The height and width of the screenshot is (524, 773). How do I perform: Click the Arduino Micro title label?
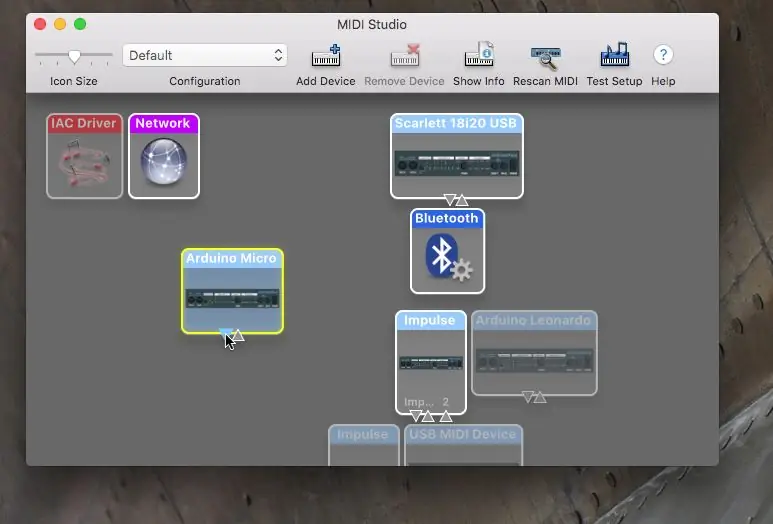pos(231,258)
